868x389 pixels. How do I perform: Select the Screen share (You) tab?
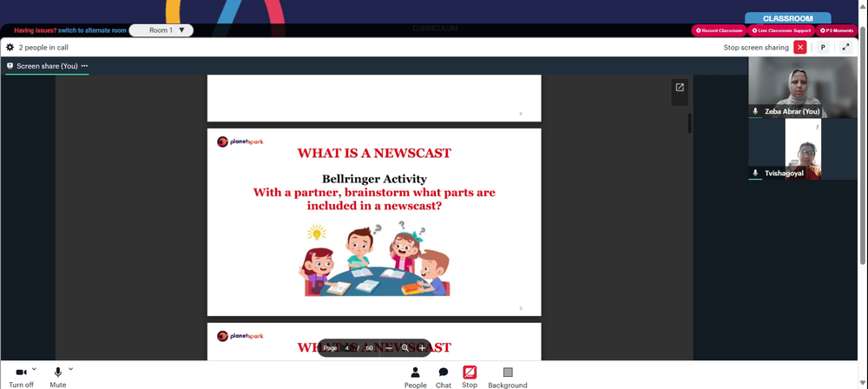47,66
